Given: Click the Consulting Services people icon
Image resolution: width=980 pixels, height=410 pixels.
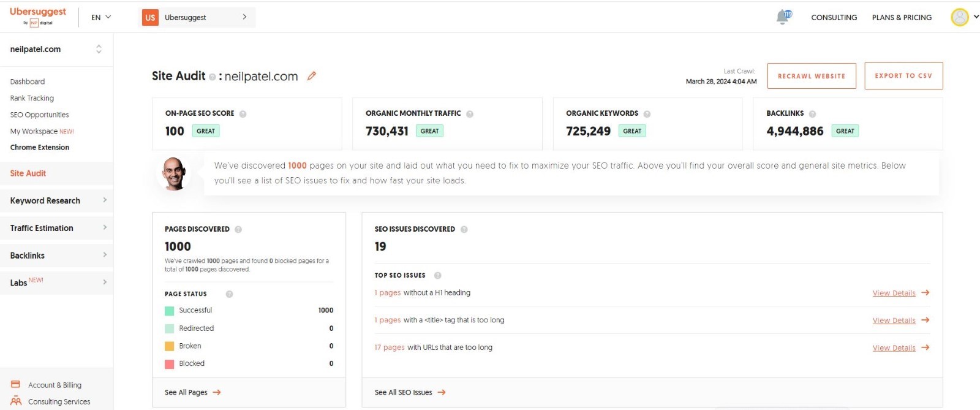Looking at the screenshot, I should [x=16, y=401].
